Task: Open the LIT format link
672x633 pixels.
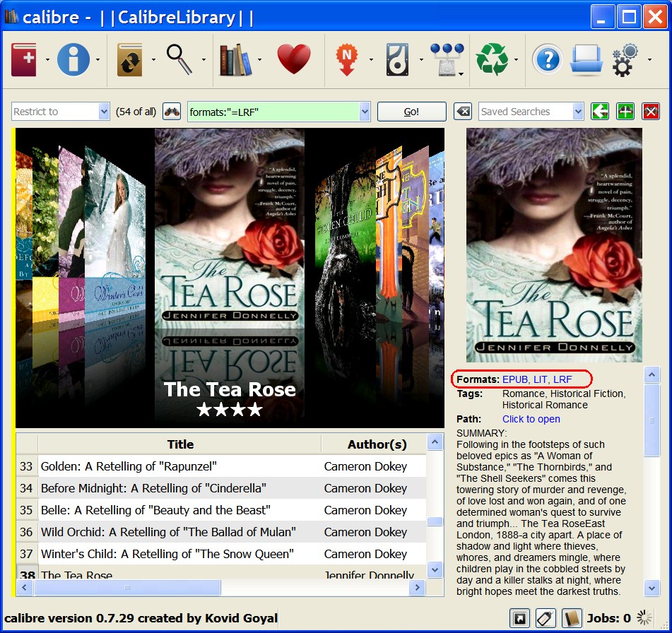Action: coord(540,379)
